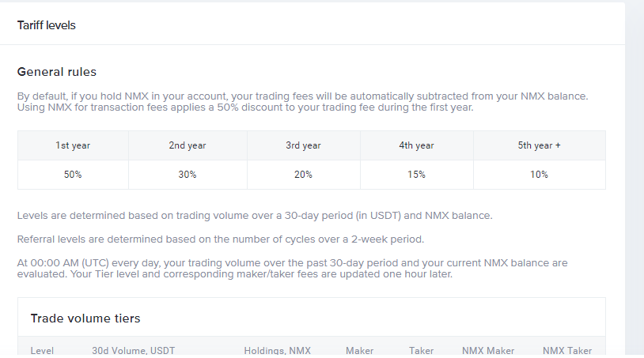
Task: Click the 'Taker' column header
Action: (x=421, y=351)
